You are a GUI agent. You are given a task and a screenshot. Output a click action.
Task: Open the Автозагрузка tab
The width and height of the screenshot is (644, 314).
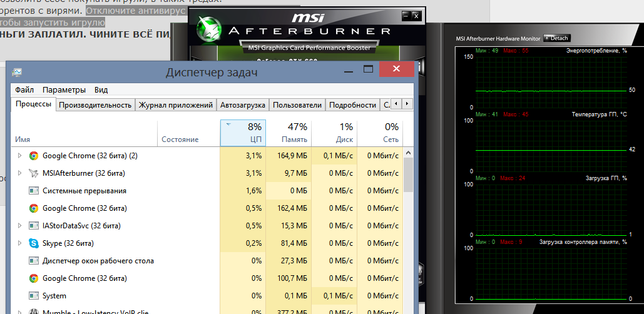click(x=243, y=105)
